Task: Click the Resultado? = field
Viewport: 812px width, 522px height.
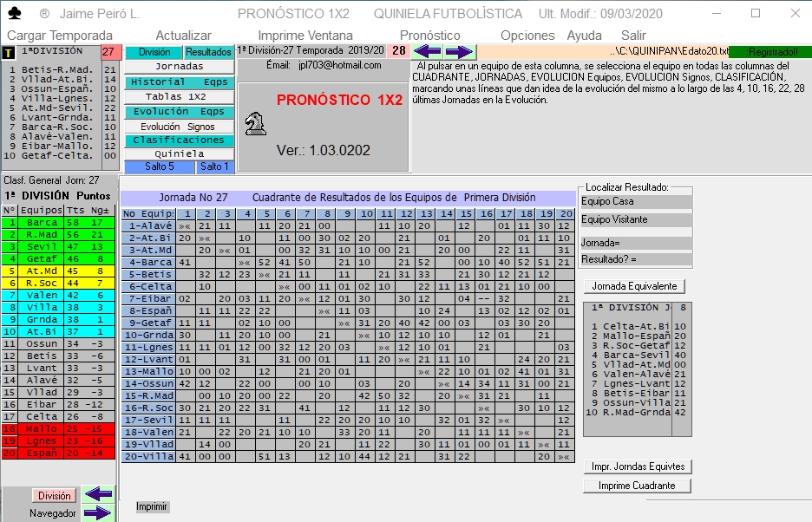Action: (x=636, y=259)
